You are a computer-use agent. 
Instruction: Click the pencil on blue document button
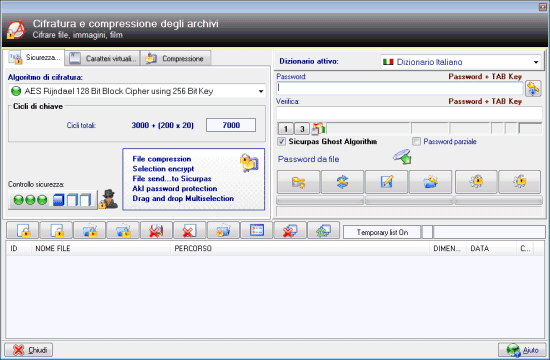click(x=387, y=182)
